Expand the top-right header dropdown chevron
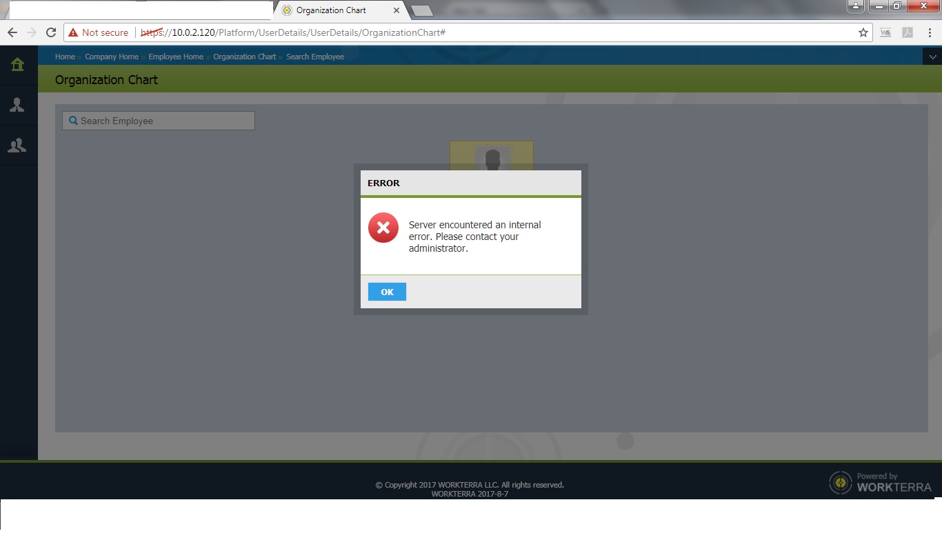The image size is (942, 560). [932, 57]
